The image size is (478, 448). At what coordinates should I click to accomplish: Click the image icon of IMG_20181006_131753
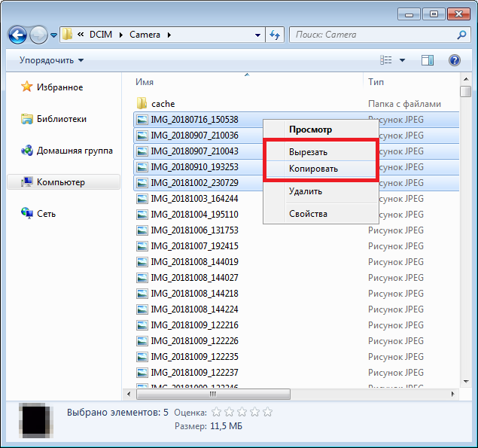pos(142,230)
